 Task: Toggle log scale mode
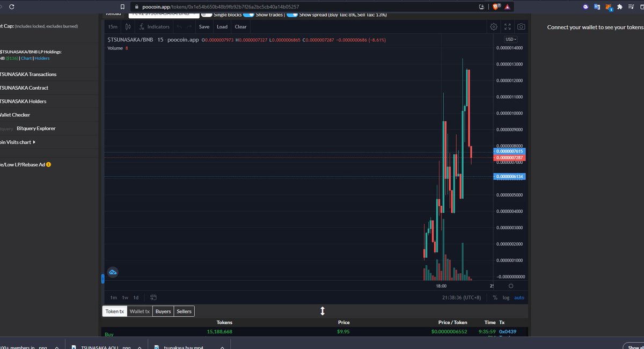(506, 297)
